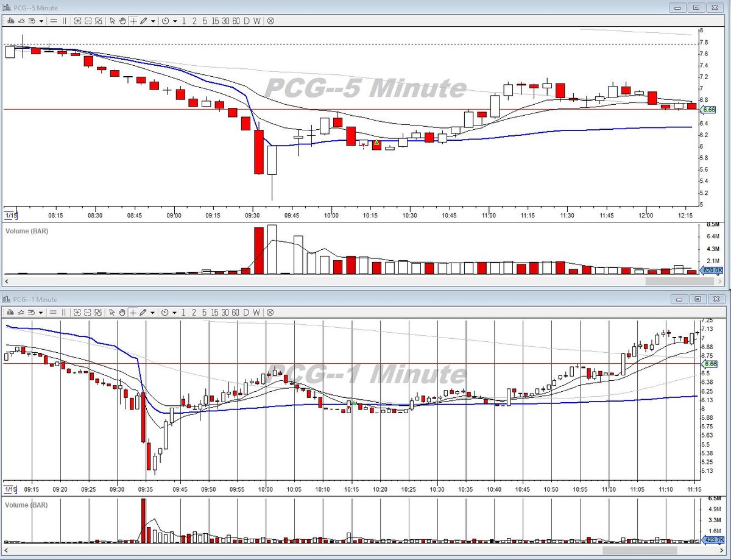Zoom in on the 1 Minute chart
This screenshot has width=731, height=560.
point(77,312)
